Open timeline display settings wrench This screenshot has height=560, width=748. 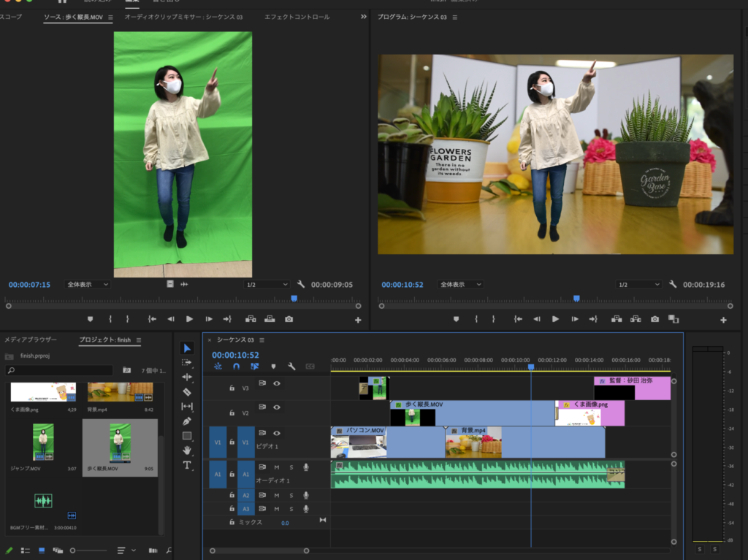[x=291, y=367]
